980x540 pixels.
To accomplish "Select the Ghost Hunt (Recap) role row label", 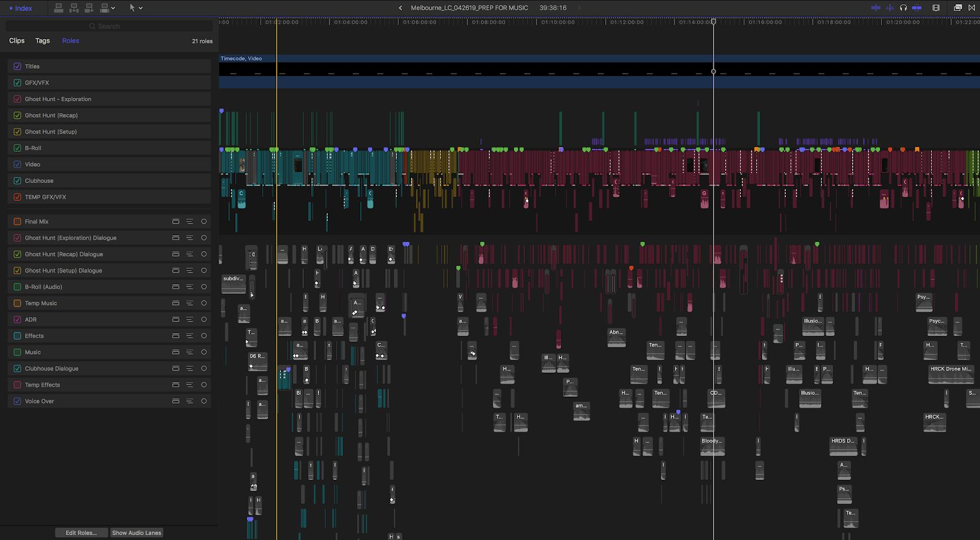I will click(x=51, y=115).
